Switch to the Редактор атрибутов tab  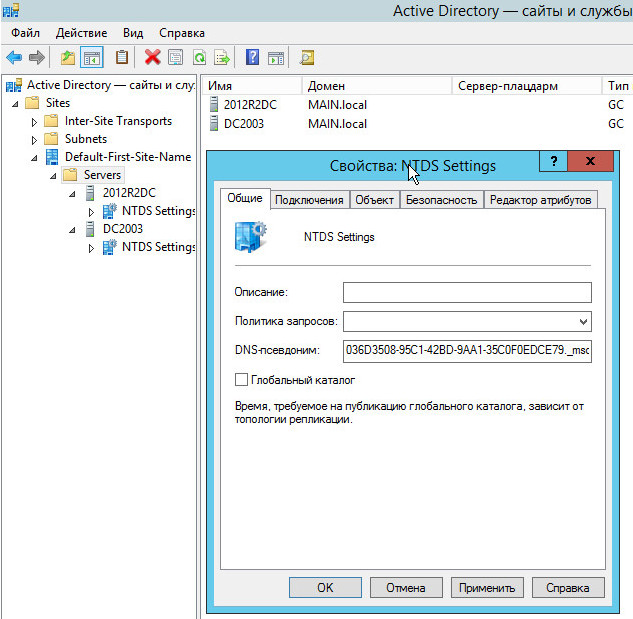click(x=541, y=200)
